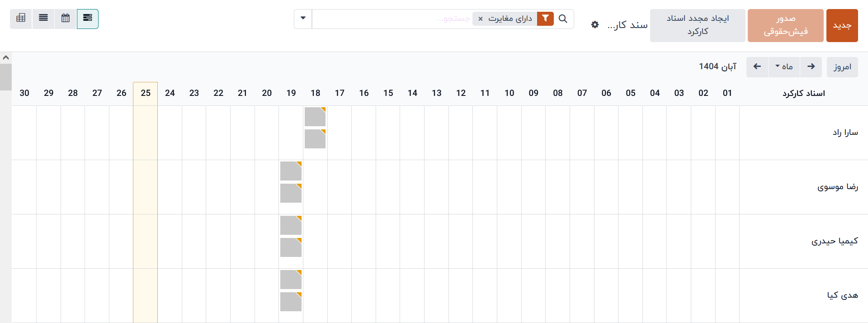The image size is (868, 323).
Task: Remove the دارای مغایرت filter
Action: [x=481, y=19]
